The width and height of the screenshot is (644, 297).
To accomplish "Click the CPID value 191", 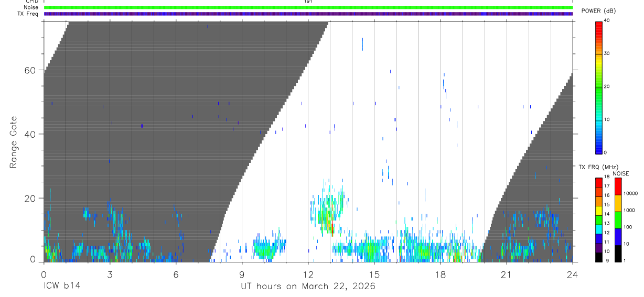I will [x=308, y=2].
